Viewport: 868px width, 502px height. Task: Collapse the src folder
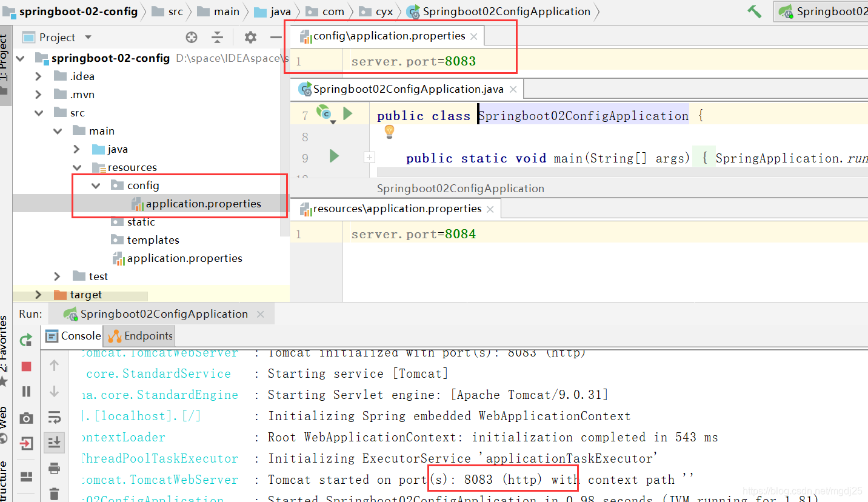39,113
